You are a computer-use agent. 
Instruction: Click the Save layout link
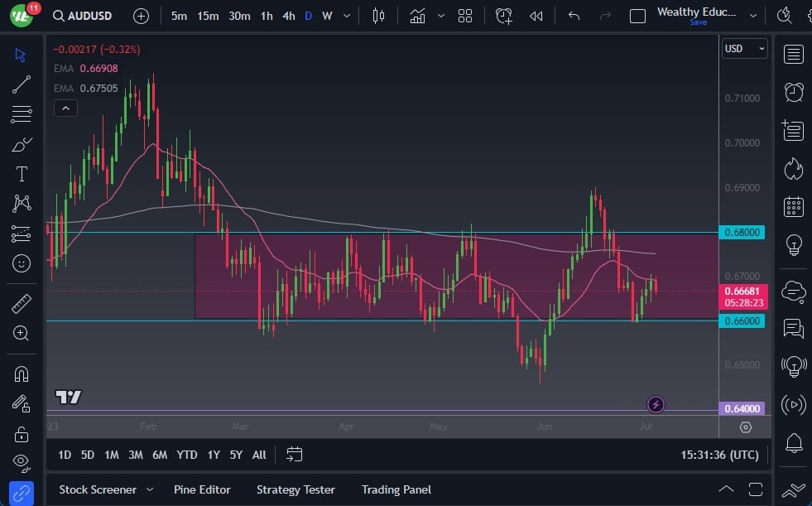(698, 22)
